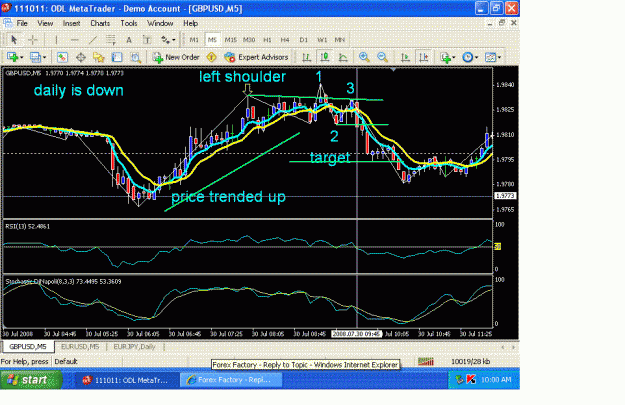Toggle chart shift icon
This screenshot has width=625, height=405.
click(423, 57)
